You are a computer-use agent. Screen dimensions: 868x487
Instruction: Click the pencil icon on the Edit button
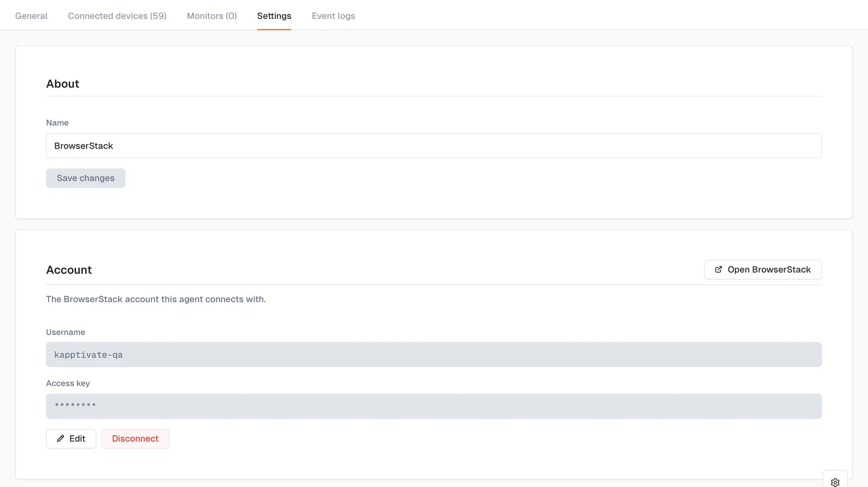pos(60,439)
